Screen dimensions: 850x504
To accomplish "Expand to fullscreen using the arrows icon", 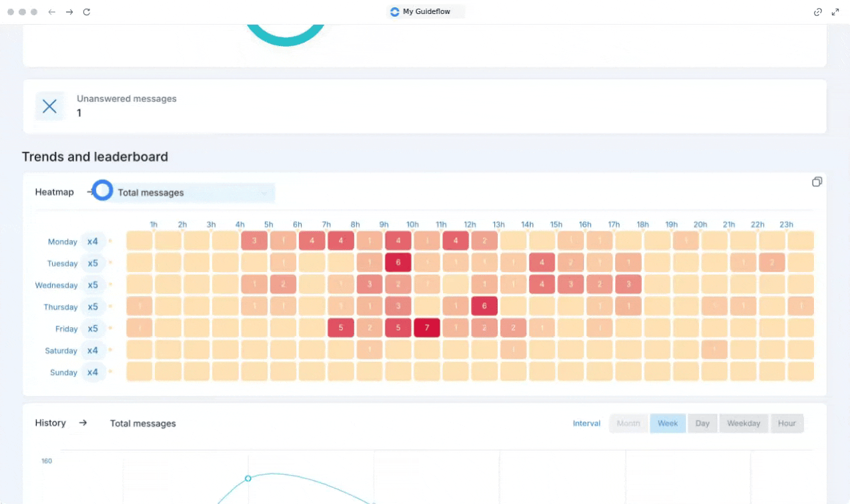I will [835, 12].
